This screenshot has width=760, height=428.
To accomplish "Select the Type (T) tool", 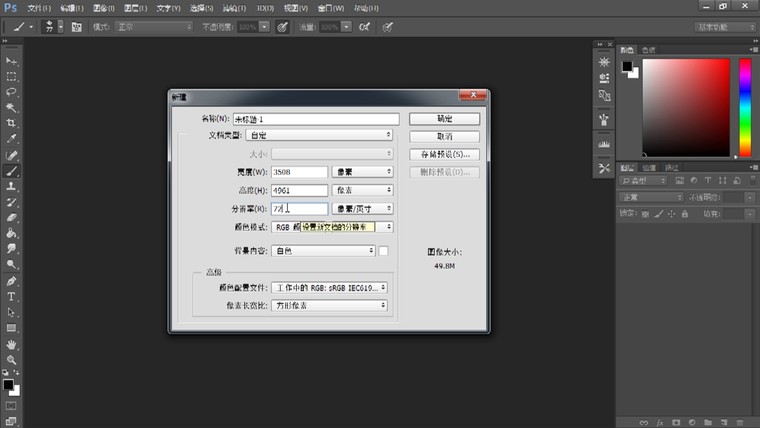I will coord(12,297).
